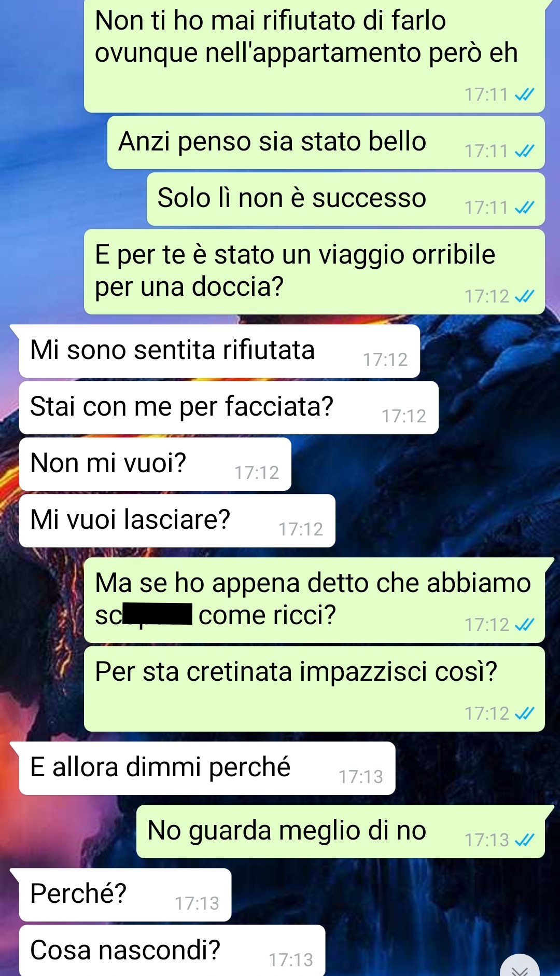
Task: Tap the 17:13 timestamp of 'Perché?'
Action: [197, 903]
